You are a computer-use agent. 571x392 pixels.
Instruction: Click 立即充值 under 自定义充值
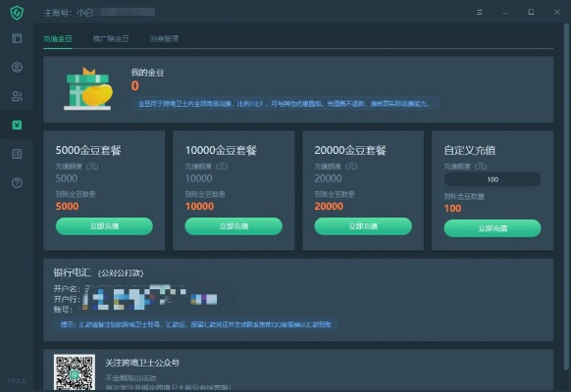493,228
